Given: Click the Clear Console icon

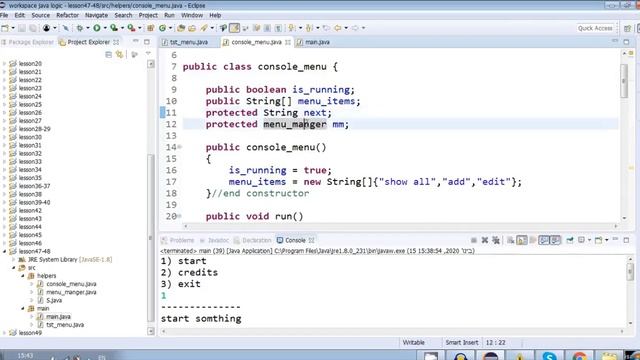Looking at the screenshot, I should (x=510, y=240).
